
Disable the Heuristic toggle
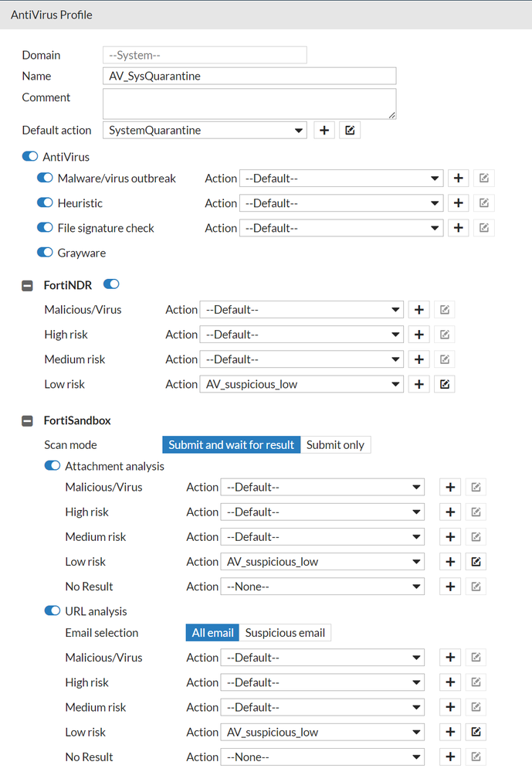(x=46, y=203)
